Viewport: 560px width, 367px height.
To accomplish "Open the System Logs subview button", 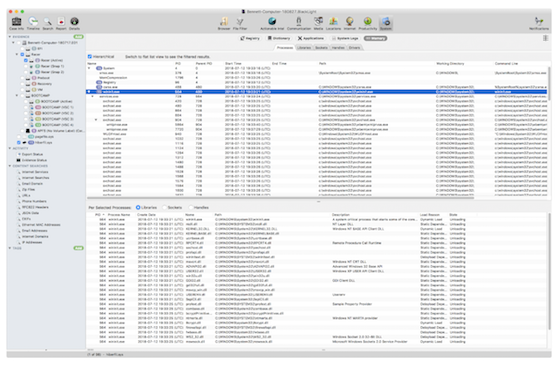I will (x=345, y=38).
